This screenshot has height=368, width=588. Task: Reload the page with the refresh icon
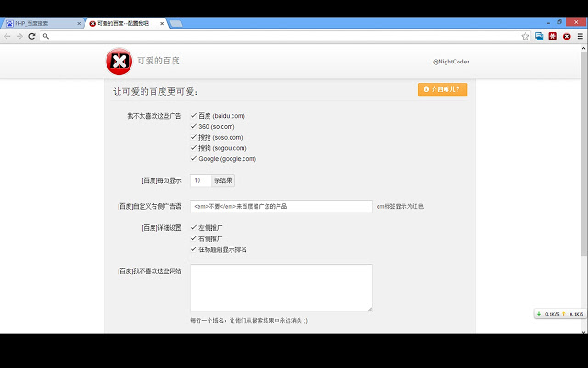[32, 36]
